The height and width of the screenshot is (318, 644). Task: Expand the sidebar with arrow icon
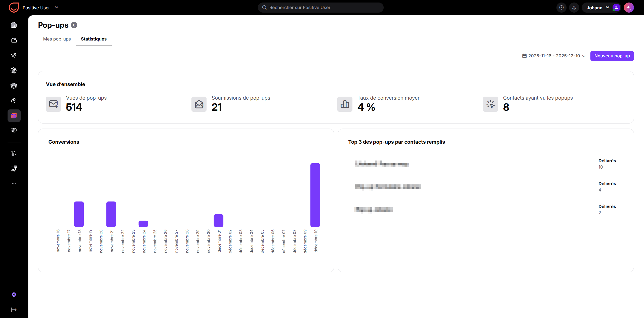tap(14, 309)
